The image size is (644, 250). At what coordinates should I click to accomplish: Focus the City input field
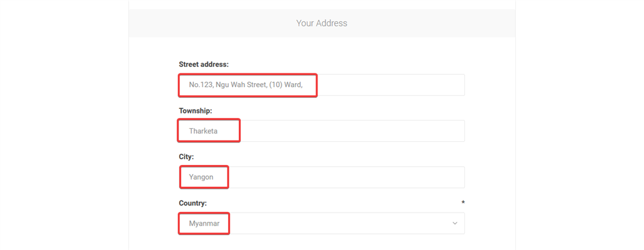tap(322, 177)
